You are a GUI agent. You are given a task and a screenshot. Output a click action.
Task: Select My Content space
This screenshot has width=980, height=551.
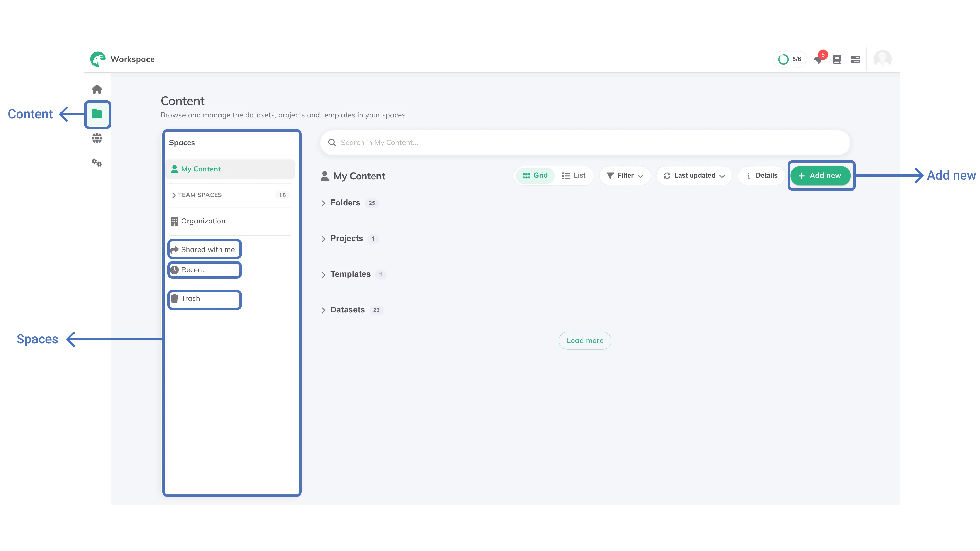[x=230, y=169]
